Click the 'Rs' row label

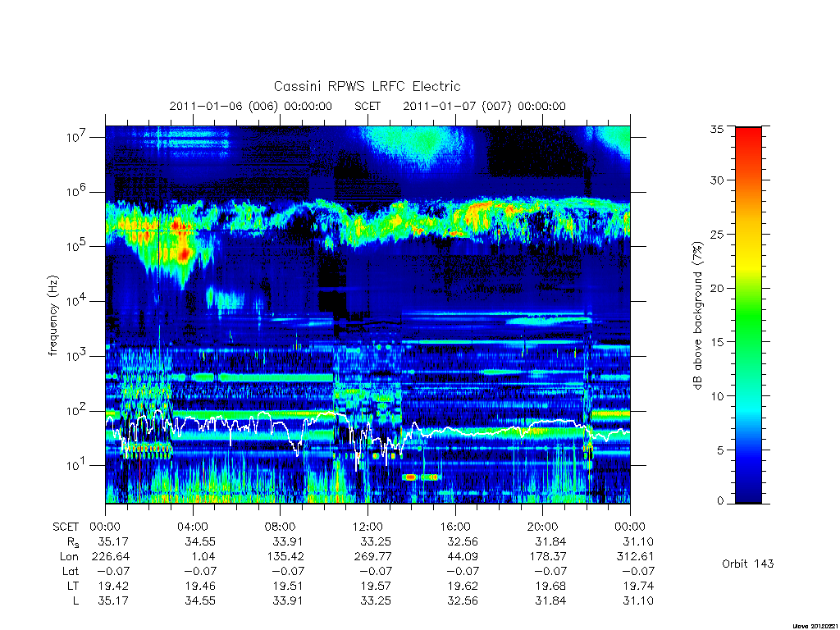73,542
